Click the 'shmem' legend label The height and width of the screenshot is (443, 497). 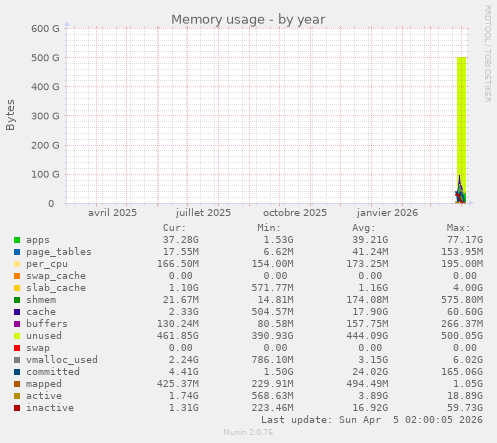click(41, 300)
